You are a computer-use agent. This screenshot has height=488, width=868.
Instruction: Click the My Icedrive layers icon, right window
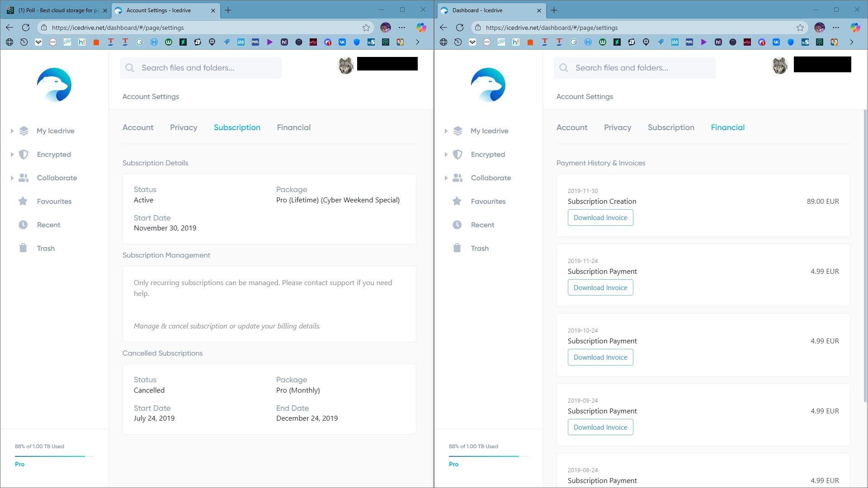458,131
